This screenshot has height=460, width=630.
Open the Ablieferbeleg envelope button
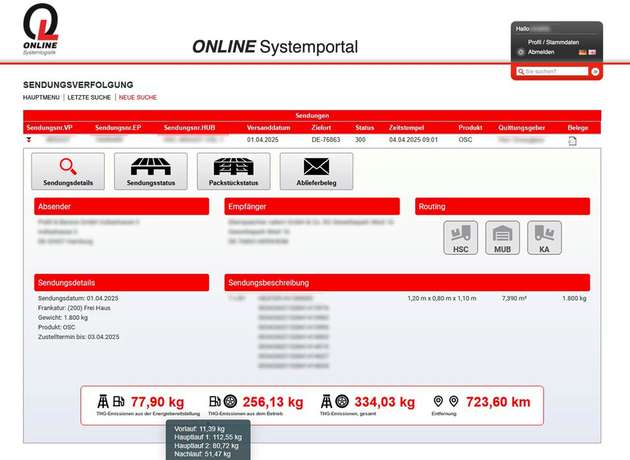pyautogui.click(x=316, y=171)
